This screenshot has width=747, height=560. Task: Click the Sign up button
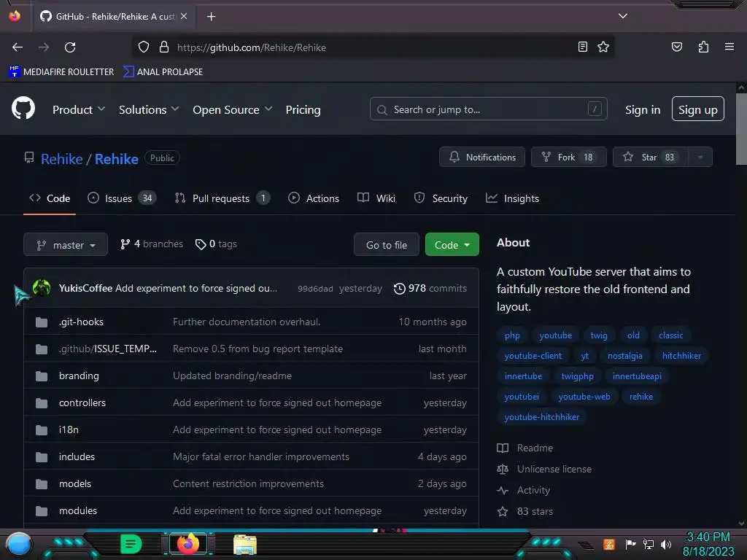[x=697, y=109]
